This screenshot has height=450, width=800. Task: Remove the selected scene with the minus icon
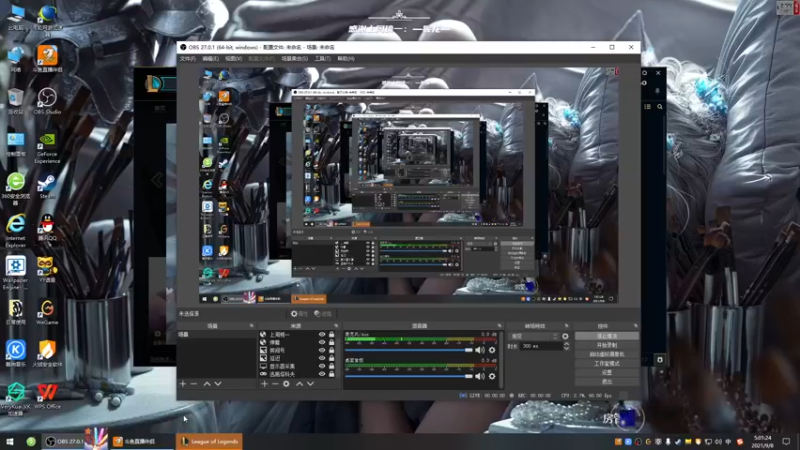pyautogui.click(x=194, y=384)
